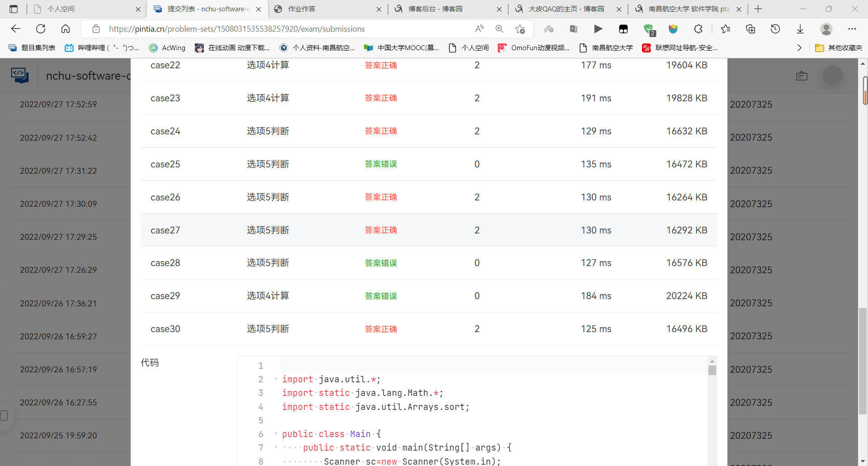Image resolution: width=868 pixels, height=466 pixels.
Task: Open the browser extensions puzzle icon
Action: point(698,29)
